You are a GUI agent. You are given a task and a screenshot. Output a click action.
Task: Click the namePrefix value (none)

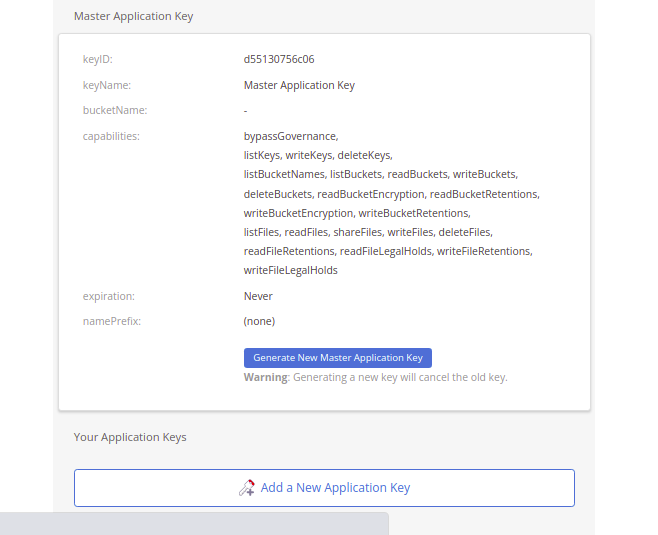coord(259,321)
